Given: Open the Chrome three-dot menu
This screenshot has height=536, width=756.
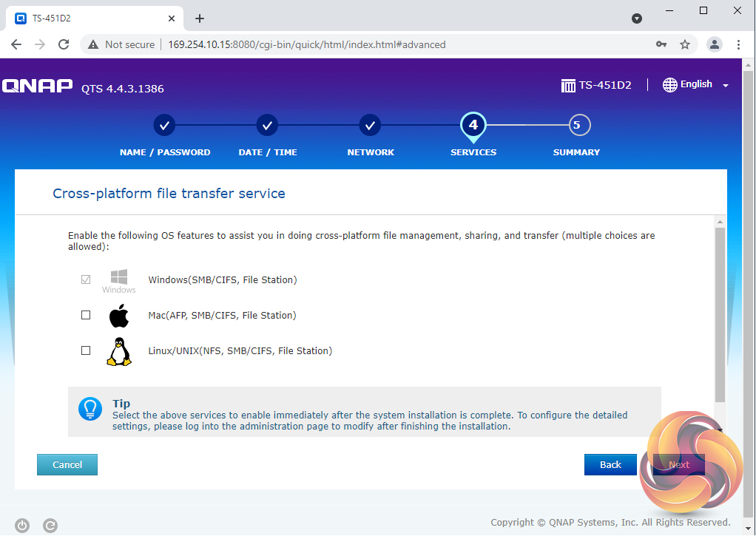Looking at the screenshot, I should (x=738, y=45).
